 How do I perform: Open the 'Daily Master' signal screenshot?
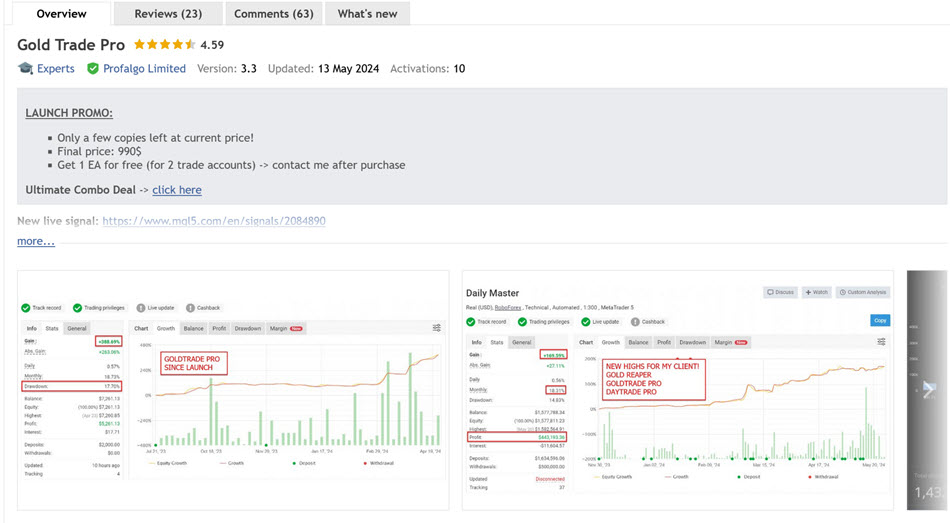point(677,390)
